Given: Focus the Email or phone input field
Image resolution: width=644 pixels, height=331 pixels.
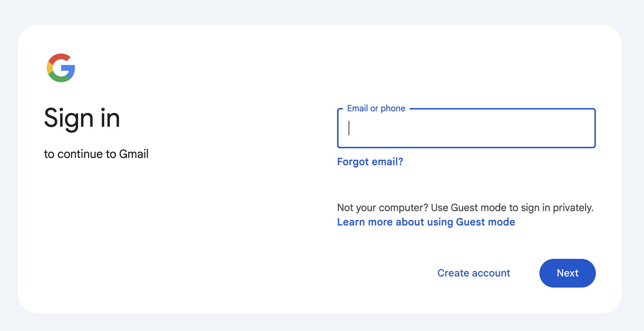Looking at the screenshot, I should tap(466, 128).
